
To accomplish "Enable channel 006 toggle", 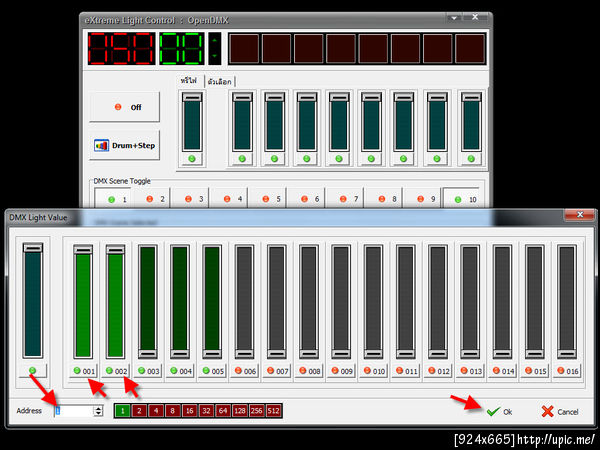I will [244, 371].
